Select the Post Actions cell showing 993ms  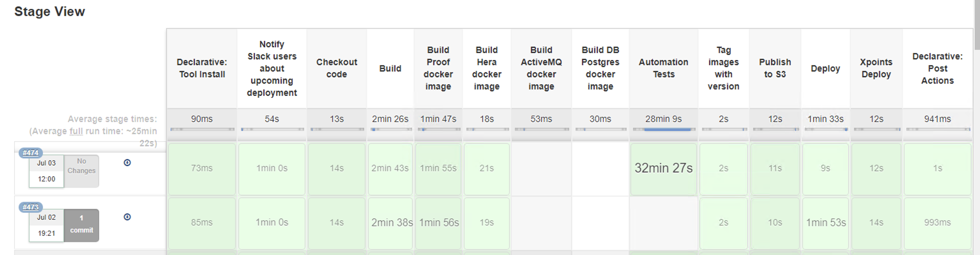(x=938, y=223)
